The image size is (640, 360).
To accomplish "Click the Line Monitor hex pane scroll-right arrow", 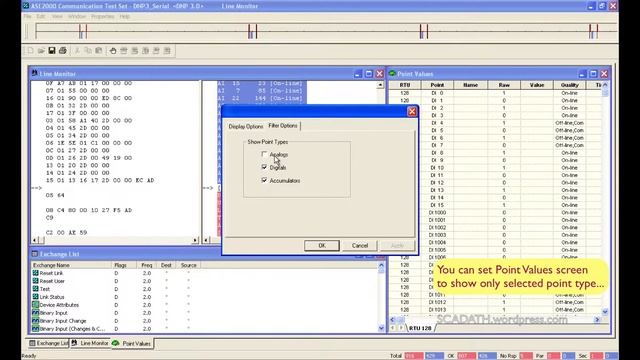I will click(195, 240).
